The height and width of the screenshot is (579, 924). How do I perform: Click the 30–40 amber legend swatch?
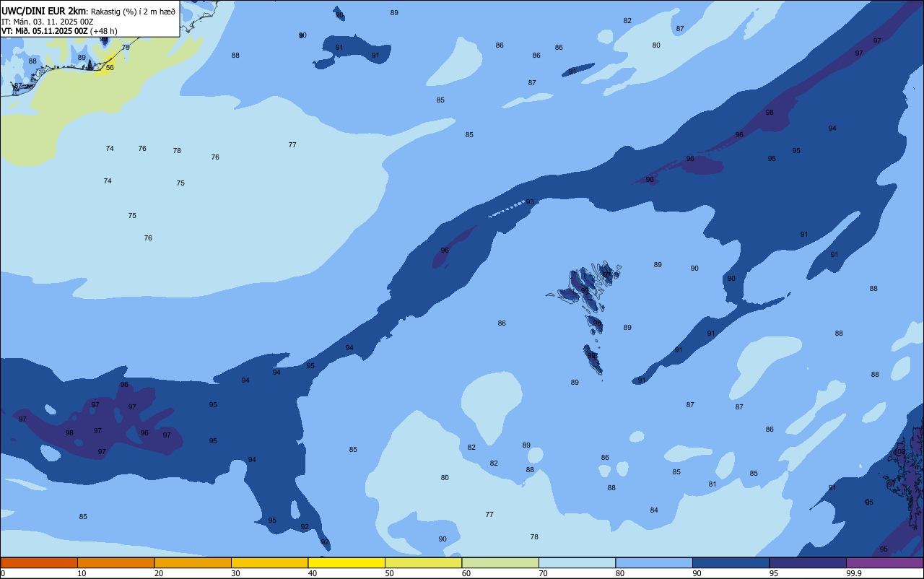coord(269,562)
